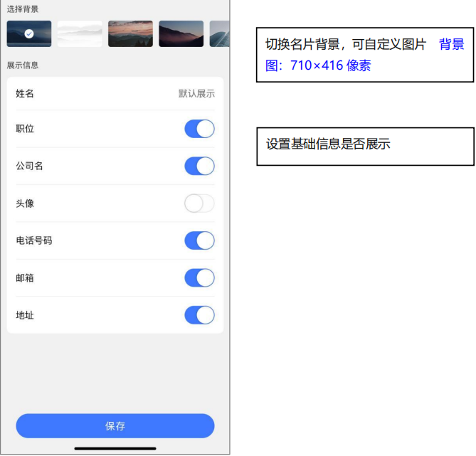Click the 设置基础信息是否展示 annotation text

(x=328, y=144)
